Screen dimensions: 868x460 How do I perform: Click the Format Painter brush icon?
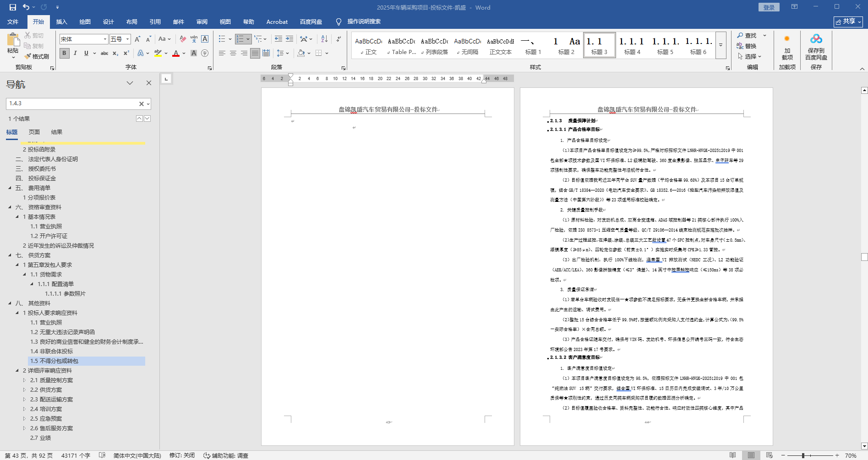tap(27, 56)
